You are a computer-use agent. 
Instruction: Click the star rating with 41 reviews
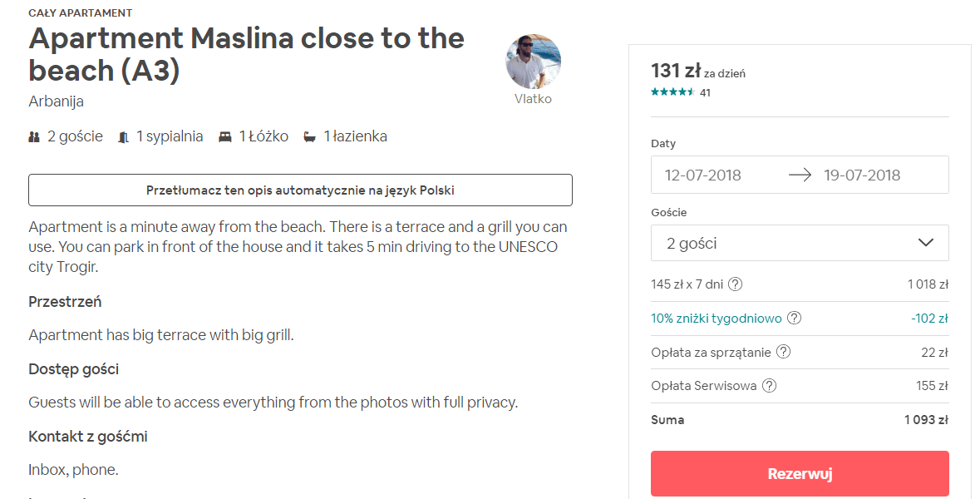(x=673, y=92)
